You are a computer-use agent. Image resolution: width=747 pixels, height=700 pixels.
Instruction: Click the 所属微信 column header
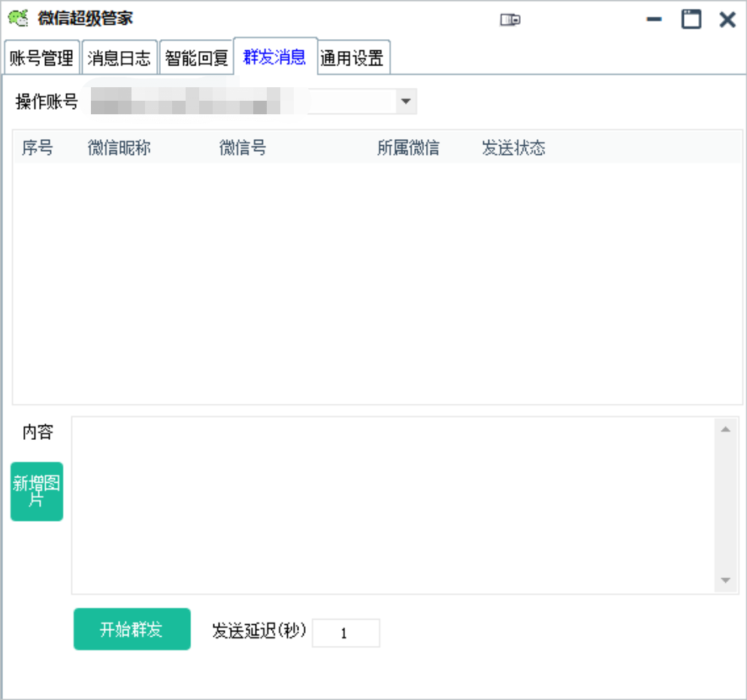click(x=408, y=147)
